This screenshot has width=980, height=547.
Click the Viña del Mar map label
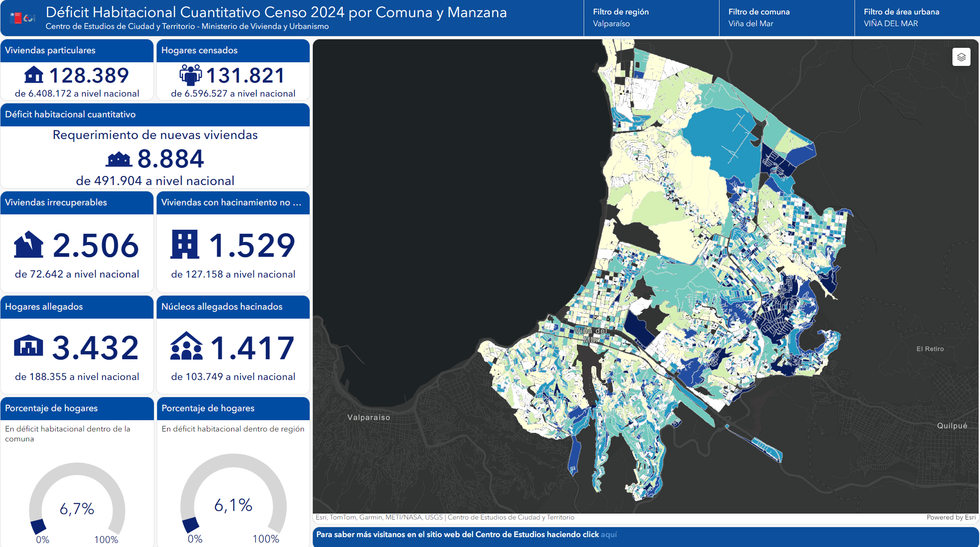tap(591, 334)
